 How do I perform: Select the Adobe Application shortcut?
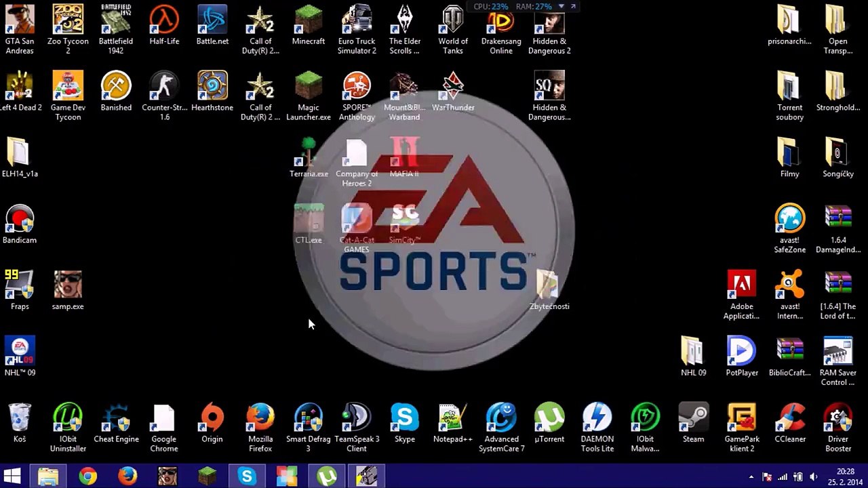[742, 295]
